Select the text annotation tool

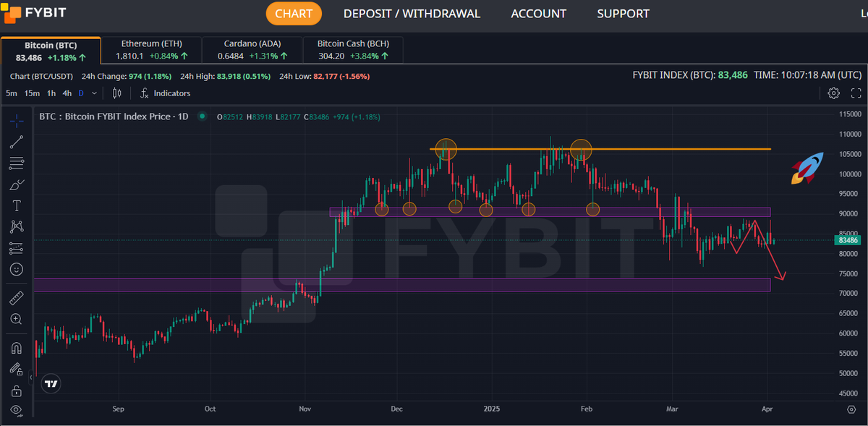[x=17, y=205]
